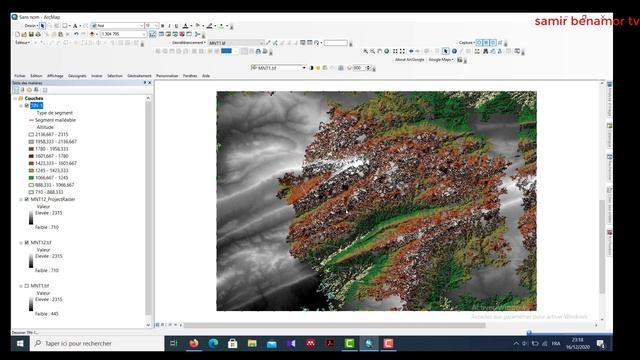The width and height of the screenshot is (640, 360).
Task: Open the Sélection menu
Action: pos(115,76)
